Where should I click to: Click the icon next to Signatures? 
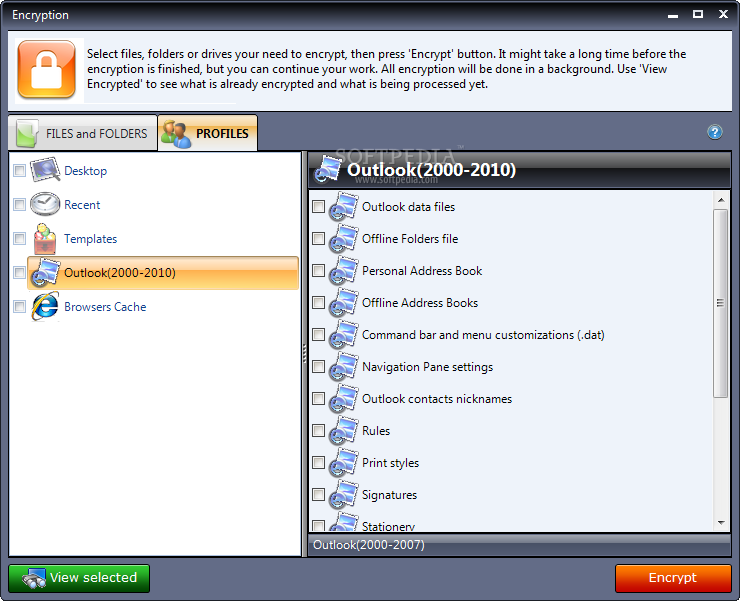[x=344, y=495]
